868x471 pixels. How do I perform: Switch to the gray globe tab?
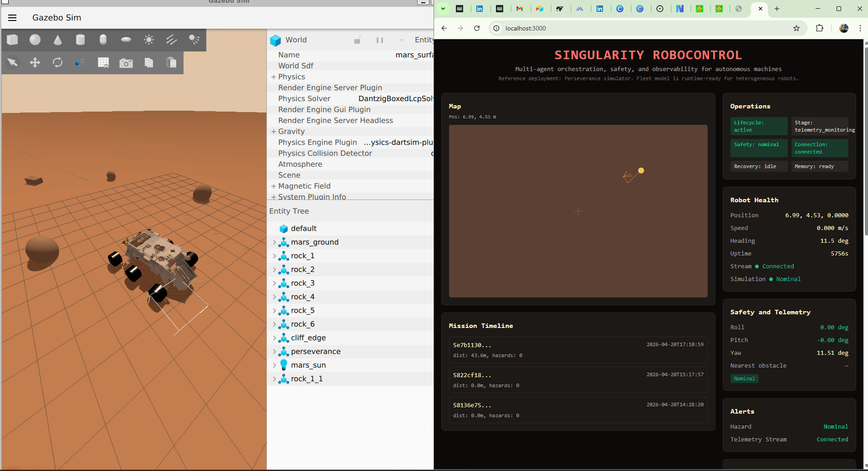pyautogui.click(x=739, y=9)
